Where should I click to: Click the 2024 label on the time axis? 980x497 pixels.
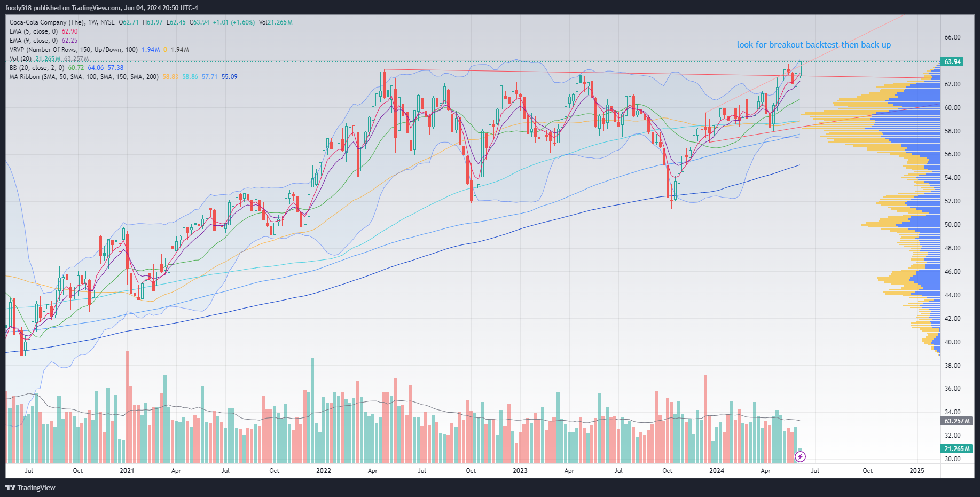click(716, 471)
